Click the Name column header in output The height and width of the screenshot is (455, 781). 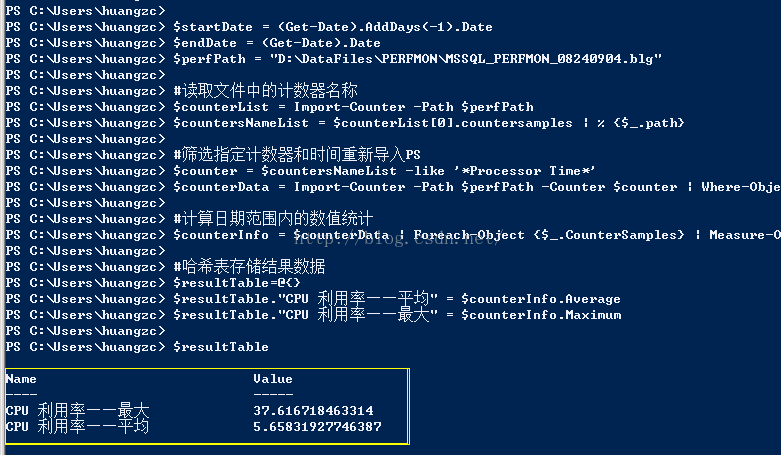click(21, 379)
